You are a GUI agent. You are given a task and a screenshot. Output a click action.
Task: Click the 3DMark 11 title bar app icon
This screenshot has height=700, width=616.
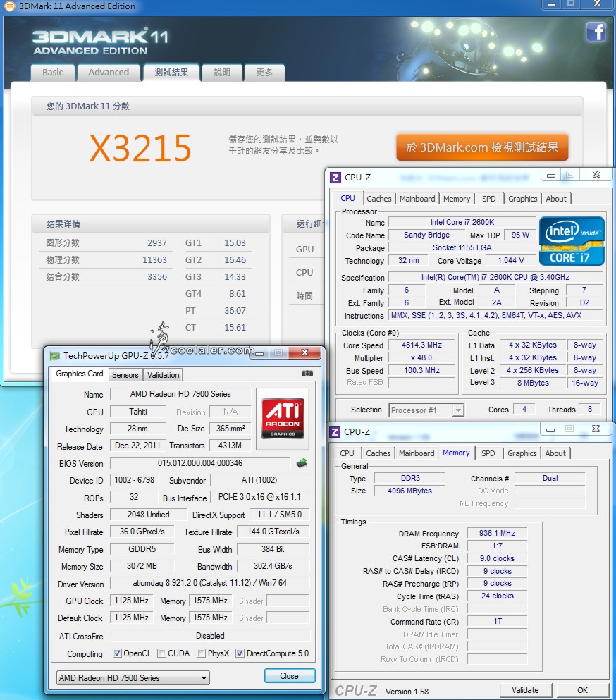pyautogui.click(x=9, y=6)
